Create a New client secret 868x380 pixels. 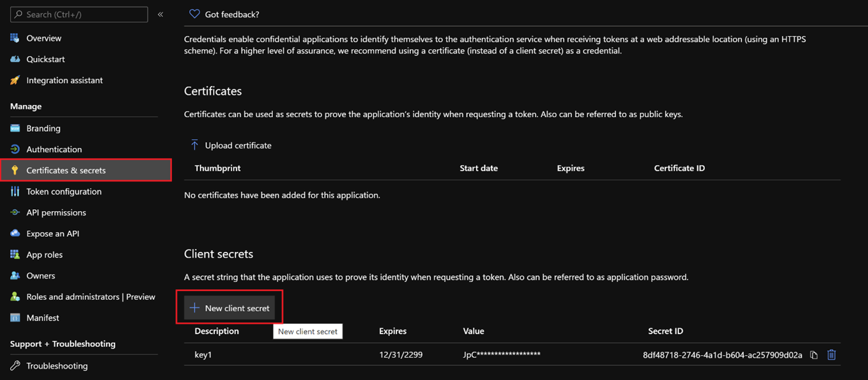tap(230, 308)
